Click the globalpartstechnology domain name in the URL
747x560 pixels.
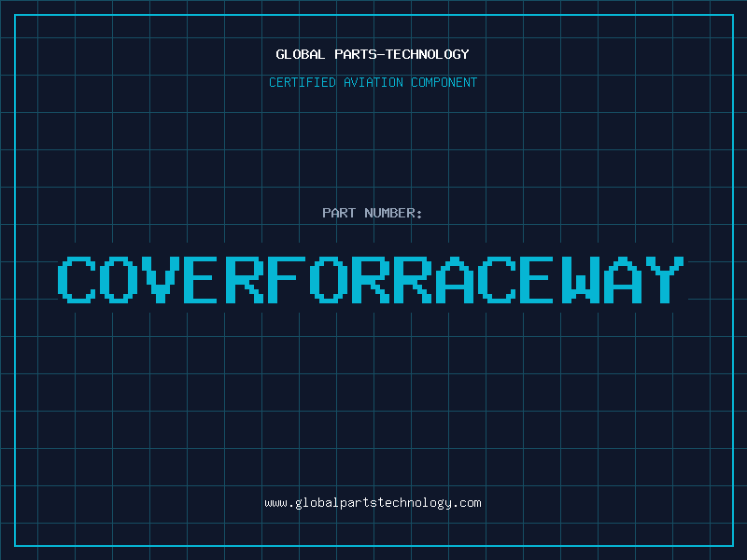click(373, 502)
